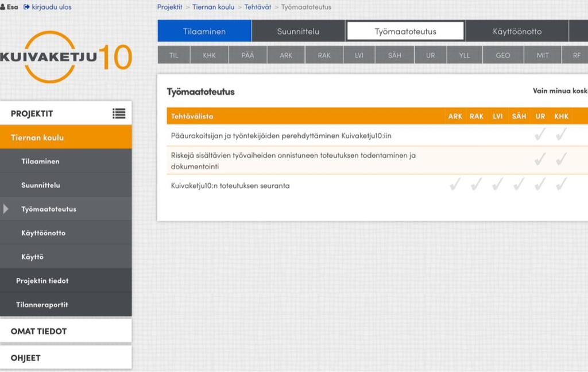Image resolution: width=588 pixels, height=372 pixels.
Task: Toggle SÄH checkmark for toteutuksen seuranta row
Action: tap(519, 185)
